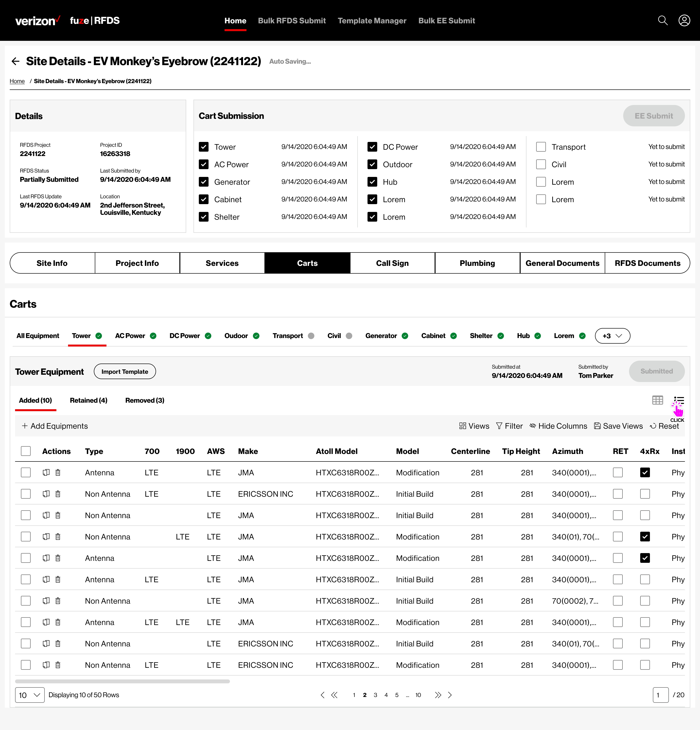700x730 pixels.
Task: Delete third row Non Antenna JMA
Action: tap(58, 515)
